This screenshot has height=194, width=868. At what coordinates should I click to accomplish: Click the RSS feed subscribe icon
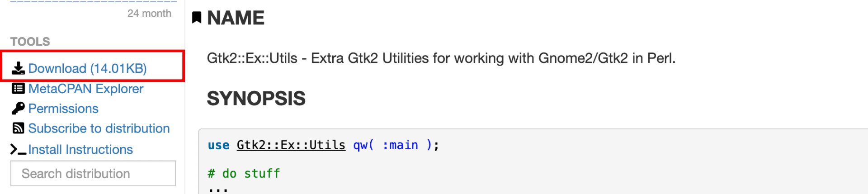tap(18, 128)
